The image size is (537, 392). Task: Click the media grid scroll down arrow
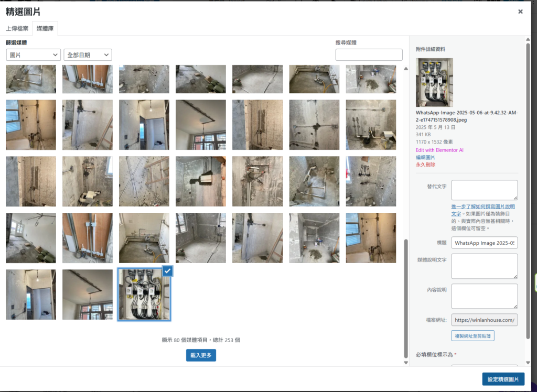coord(405,362)
